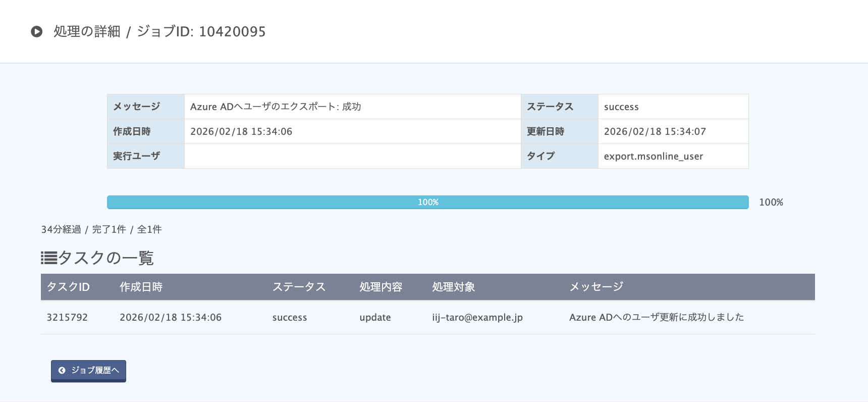Click the メッセージ column header in task table
The height and width of the screenshot is (402, 868).
tap(596, 287)
